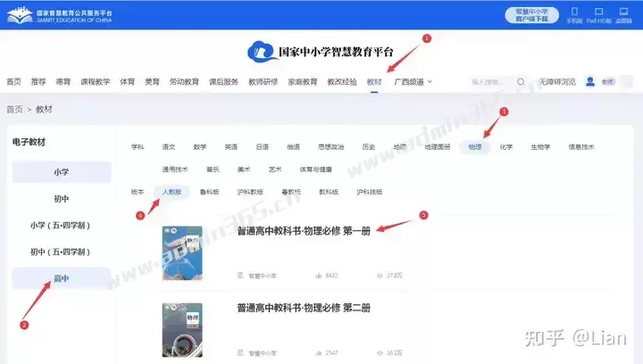Screen dimensions: 643x364
Task: Filter by 通用技术 subject
Action: pos(175,170)
